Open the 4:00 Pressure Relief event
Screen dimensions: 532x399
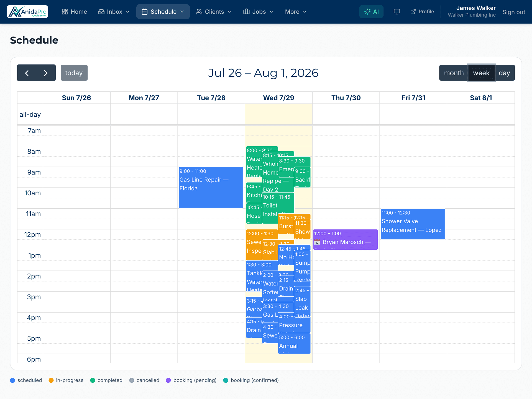pos(294,323)
